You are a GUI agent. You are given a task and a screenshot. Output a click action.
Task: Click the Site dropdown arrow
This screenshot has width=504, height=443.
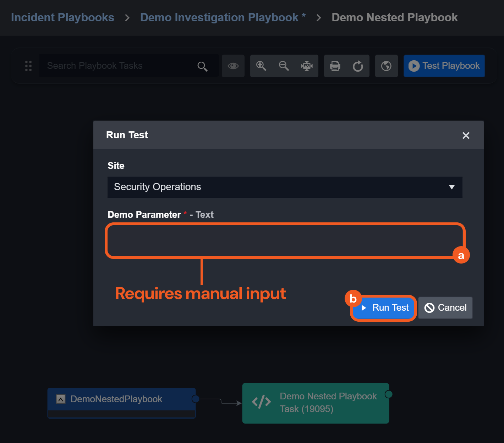click(451, 187)
